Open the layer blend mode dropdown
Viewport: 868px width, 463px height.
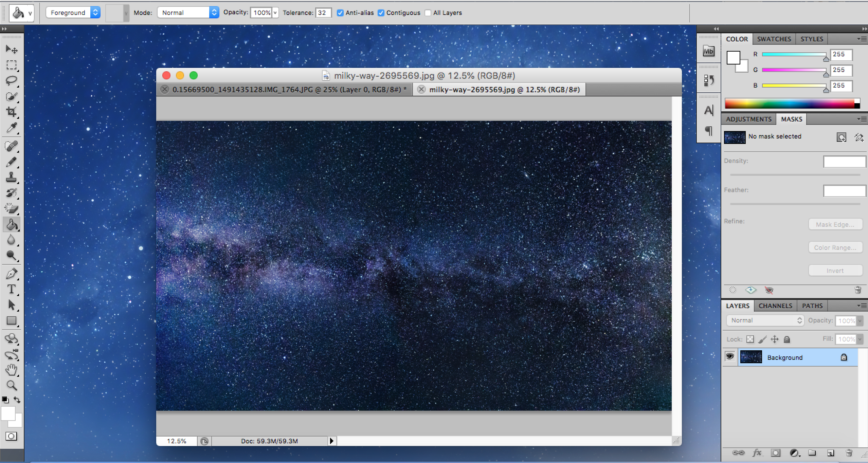tap(765, 320)
